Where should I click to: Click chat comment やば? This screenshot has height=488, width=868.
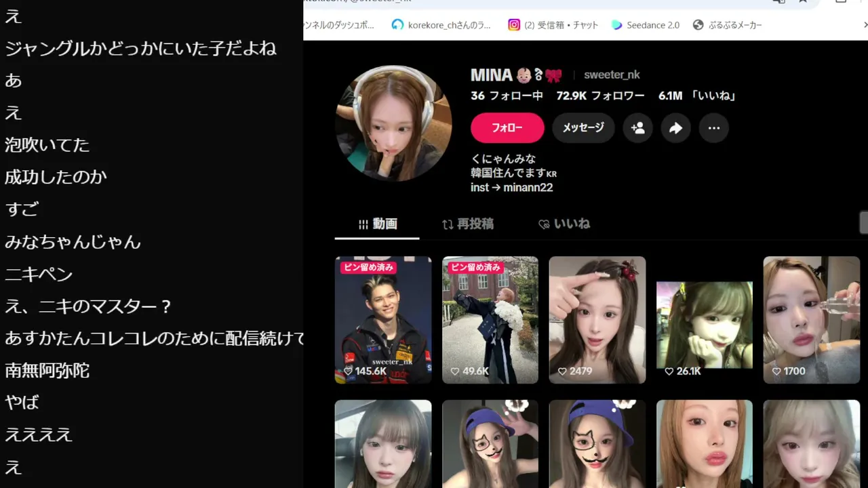(22, 403)
